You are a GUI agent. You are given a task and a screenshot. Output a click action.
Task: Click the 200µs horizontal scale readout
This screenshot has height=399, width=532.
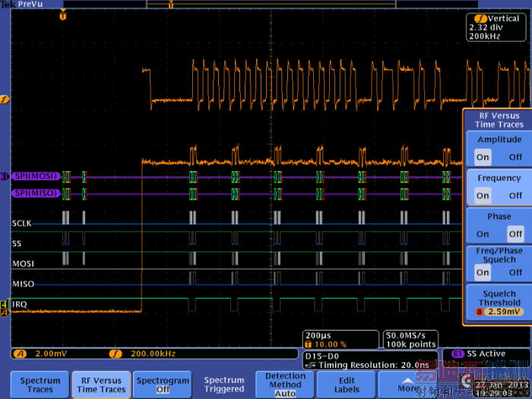pos(318,336)
